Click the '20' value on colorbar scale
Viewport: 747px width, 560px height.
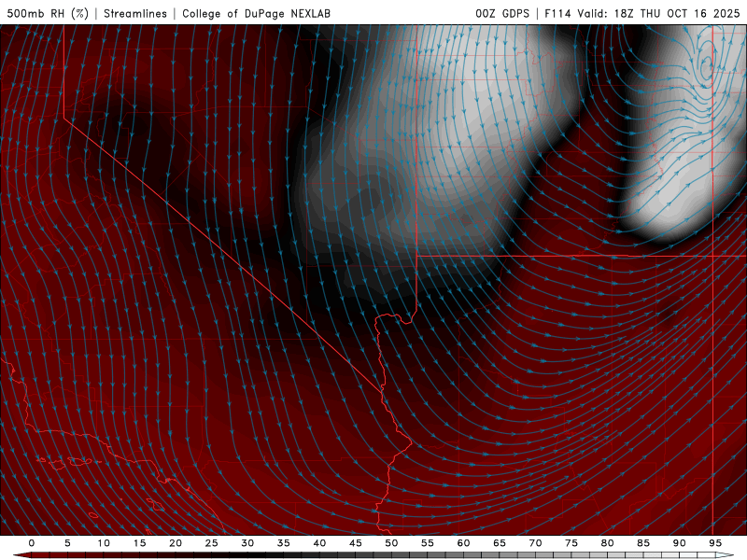[176, 543]
